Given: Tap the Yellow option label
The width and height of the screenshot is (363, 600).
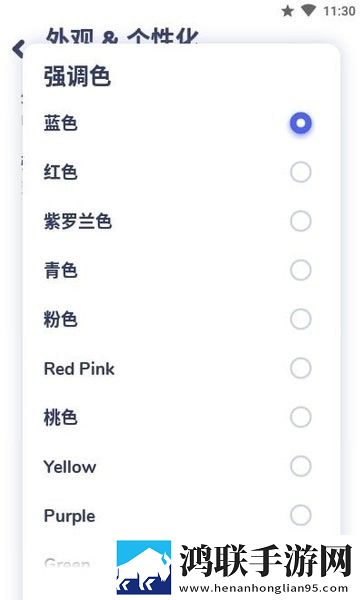Looking at the screenshot, I should pyautogui.click(x=70, y=467).
